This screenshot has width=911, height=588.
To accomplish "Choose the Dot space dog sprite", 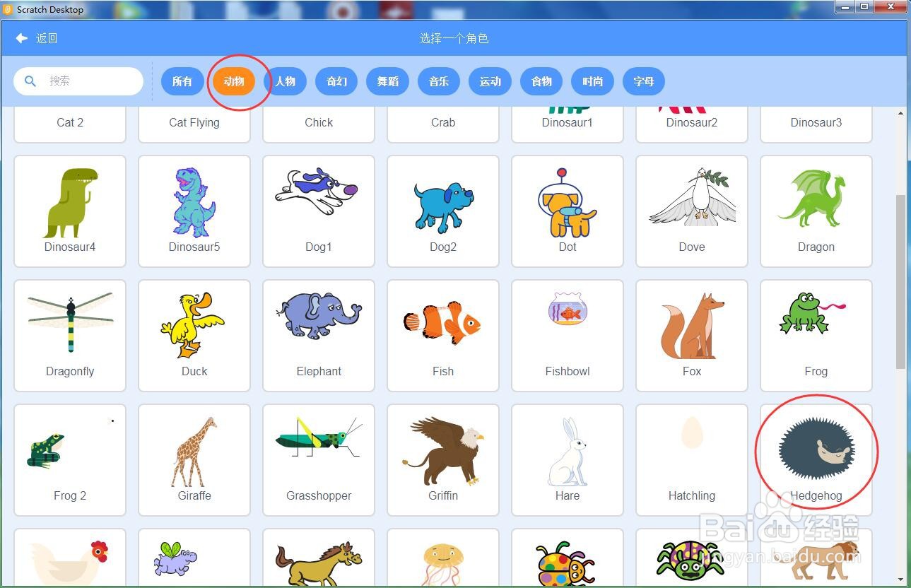I will 568,211.
